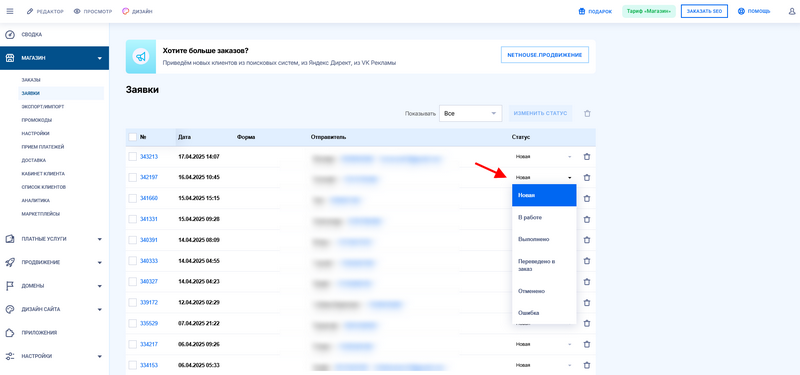Image resolution: width=800 pixels, height=375 pixels.
Task: Click the Дизайн сайта palette icon
Action: tap(10, 309)
